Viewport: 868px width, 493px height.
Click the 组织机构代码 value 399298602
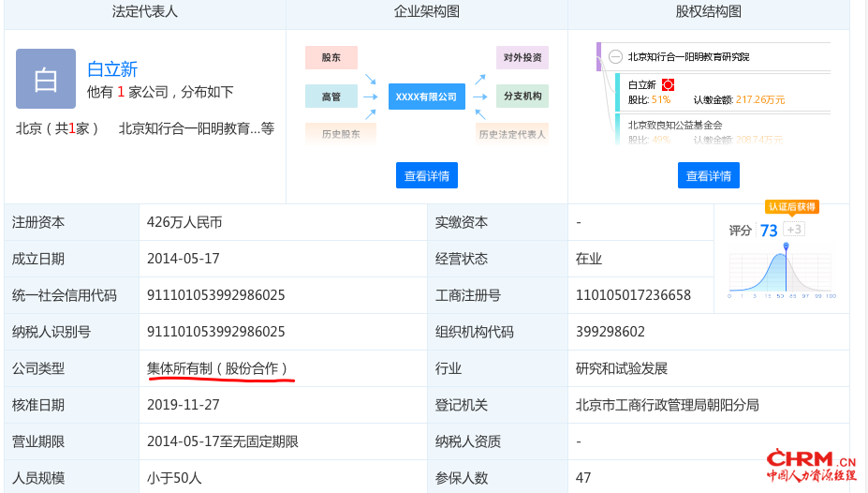pos(611,332)
